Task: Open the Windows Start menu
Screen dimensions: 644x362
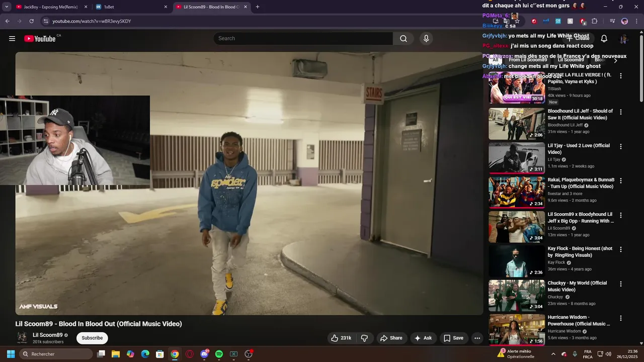Action: point(11,354)
